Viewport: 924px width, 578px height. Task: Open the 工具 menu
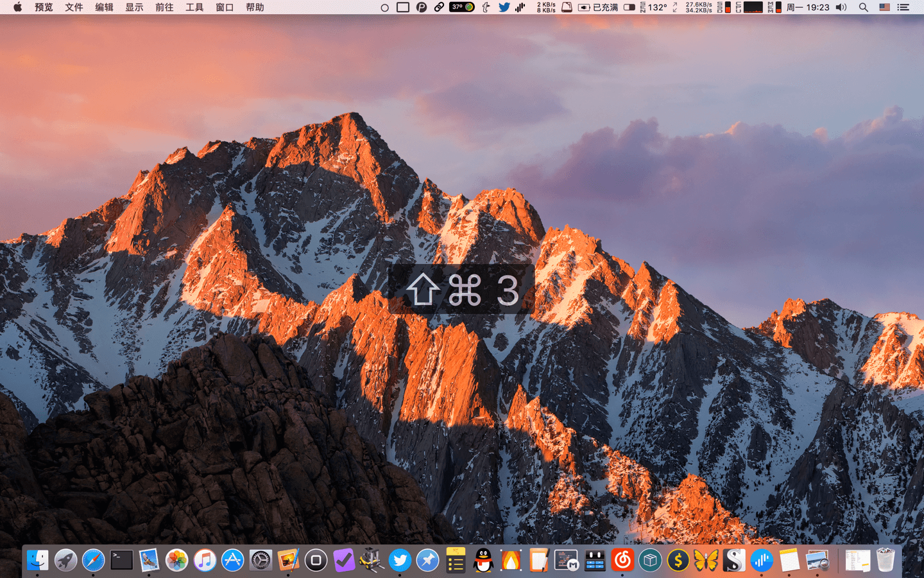pos(194,7)
